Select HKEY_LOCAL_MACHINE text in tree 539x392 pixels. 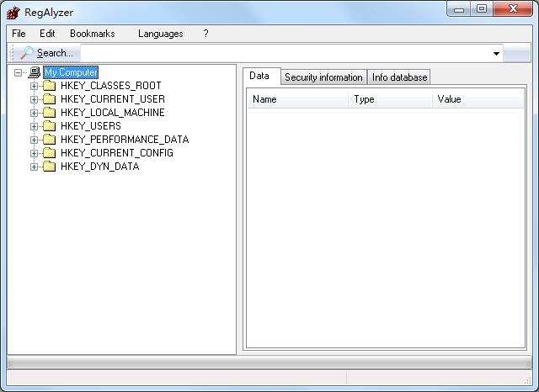(x=112, y=112)
